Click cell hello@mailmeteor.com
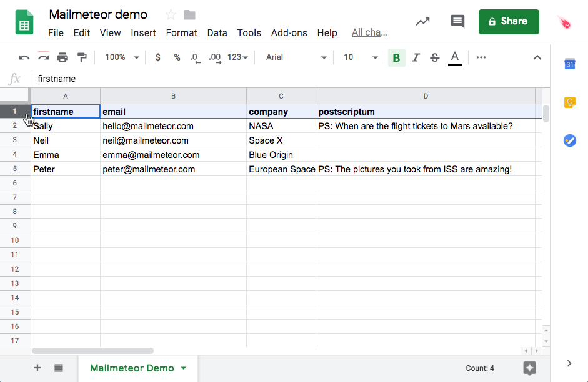 click(173, 126)
